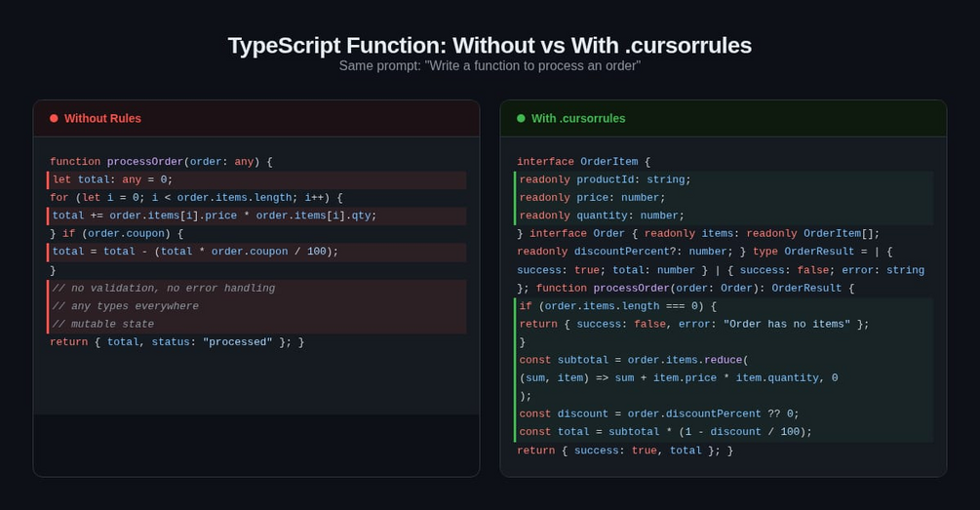Click the for loop line starting "for (let i = 0"
The width and height of the screenshot is (980, 510).
pyautogui.click(x=196, y=198)
